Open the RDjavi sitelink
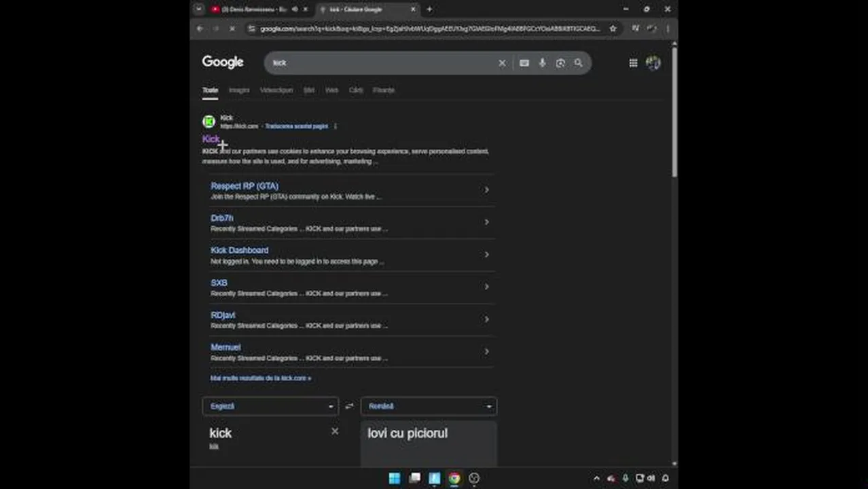Viewport: 868px width, 489px height. point(223,315)
